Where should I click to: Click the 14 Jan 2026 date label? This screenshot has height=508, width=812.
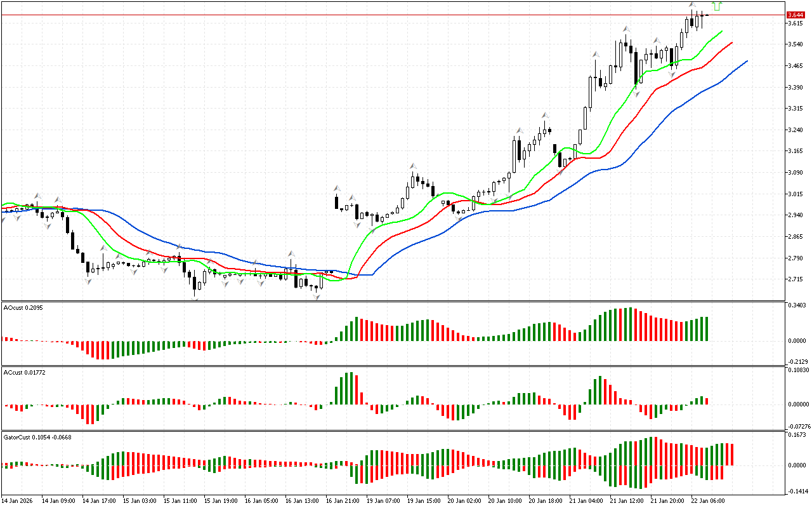pos(18,500)
